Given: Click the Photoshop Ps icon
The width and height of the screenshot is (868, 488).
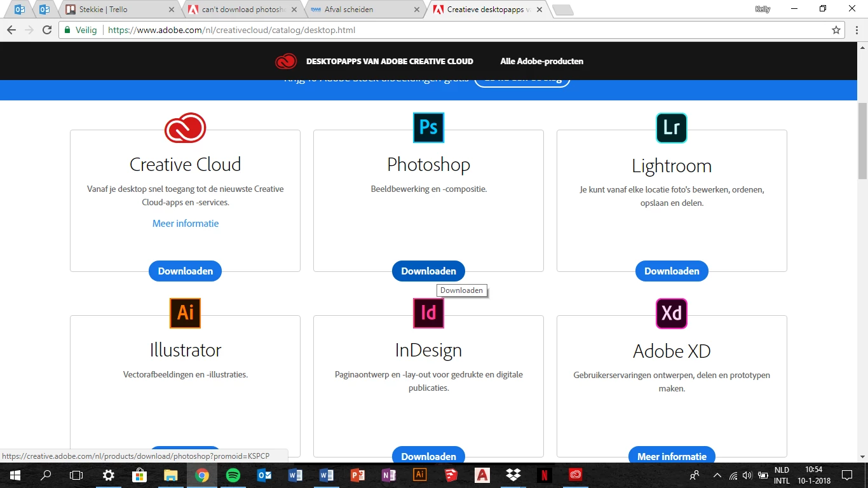Looking at the screenshot, I should coord(428,128).
